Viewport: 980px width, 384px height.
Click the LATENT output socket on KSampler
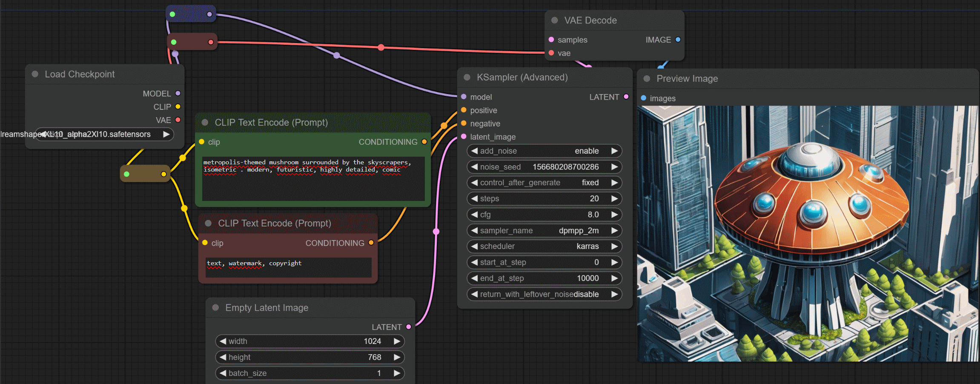pyautogui.click(x=626, y=97)
